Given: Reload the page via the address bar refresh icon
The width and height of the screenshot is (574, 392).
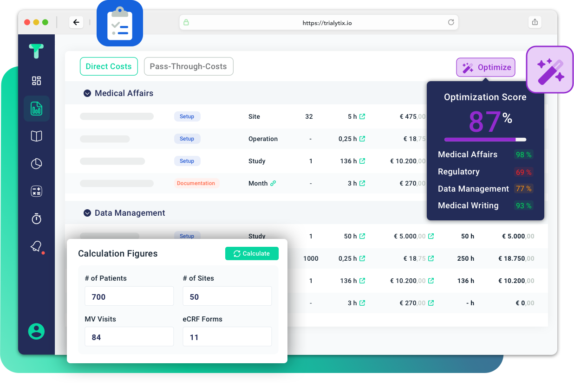Looking at the screenshot, I should coord(450,22).
